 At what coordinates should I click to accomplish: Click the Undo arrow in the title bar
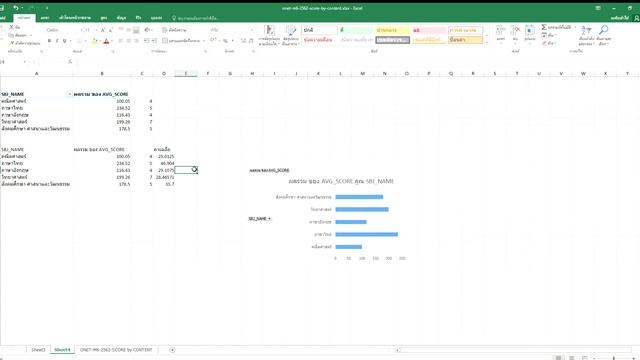[x=16, y=8]
